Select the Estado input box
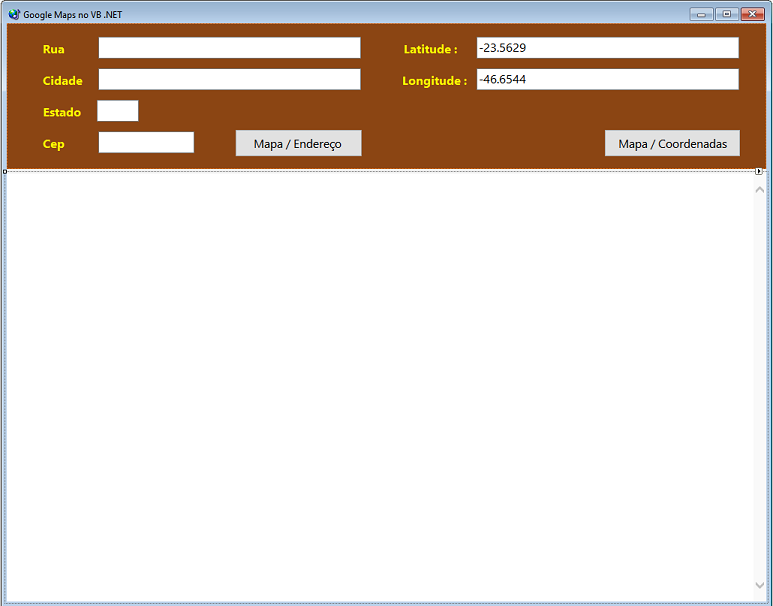773x606 pixels. pos(118,111)
